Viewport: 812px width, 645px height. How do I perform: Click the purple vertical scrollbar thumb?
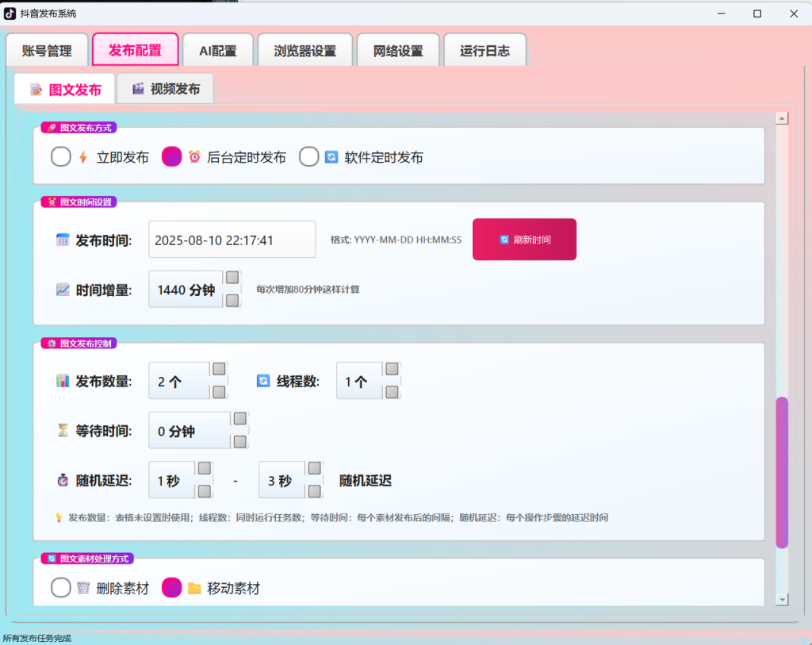click(782, 472)
